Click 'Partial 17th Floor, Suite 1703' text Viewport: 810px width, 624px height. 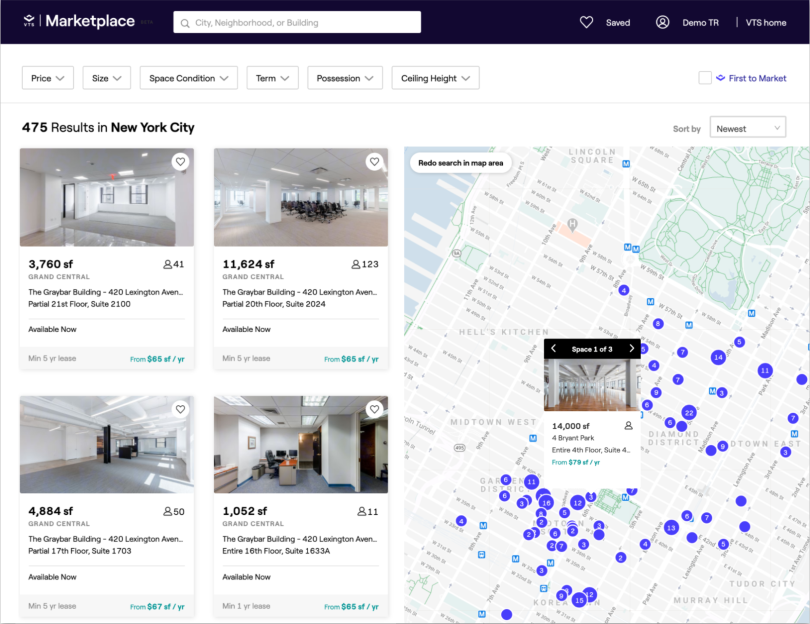click(x=80, y=551)
